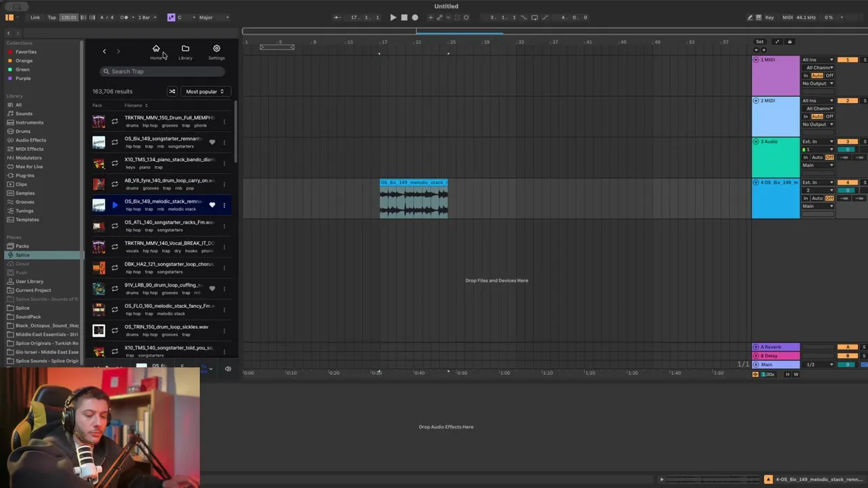Play the OS_6ix_149_melodic_stack sample

pyautogui.click(x=115, y=205)
